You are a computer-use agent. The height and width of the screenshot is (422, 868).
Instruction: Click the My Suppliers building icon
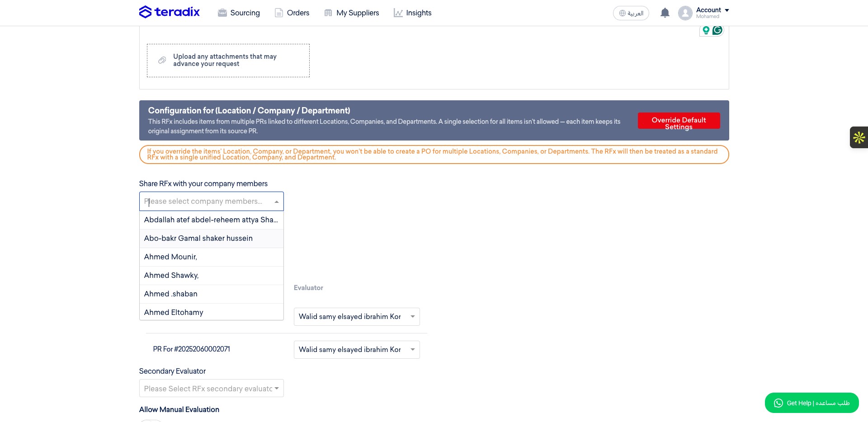click(x=328, y=13)
